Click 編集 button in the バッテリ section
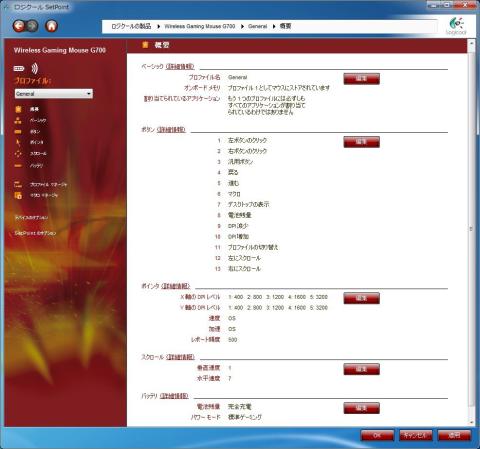This screenshot has width=480, height=449. [362, 408]
